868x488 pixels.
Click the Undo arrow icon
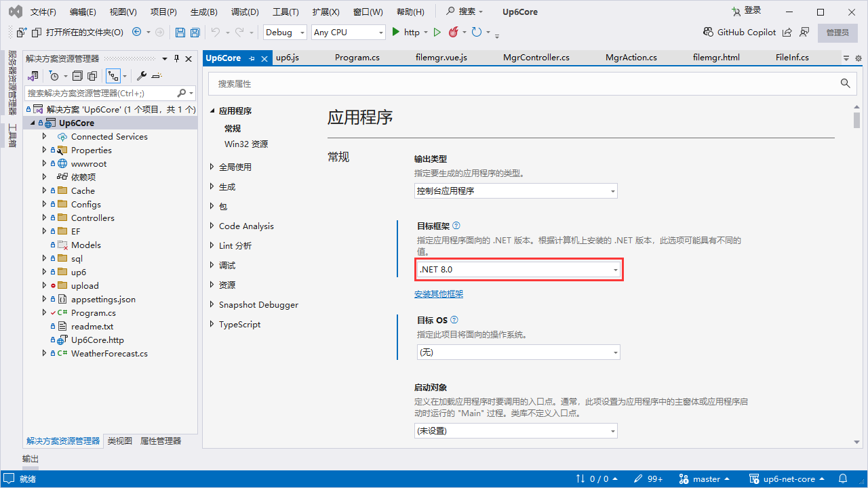[x=216, y=32]
